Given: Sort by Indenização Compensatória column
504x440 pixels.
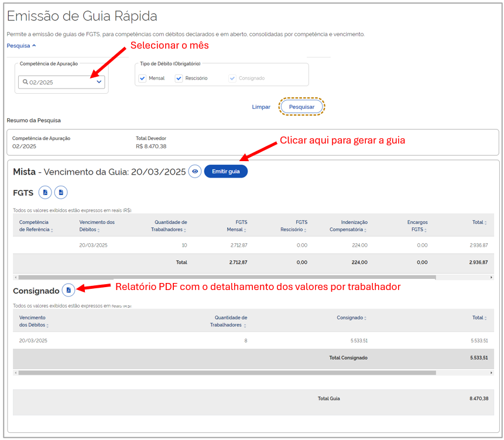Looking at the screenshot, I should [348, 226].
